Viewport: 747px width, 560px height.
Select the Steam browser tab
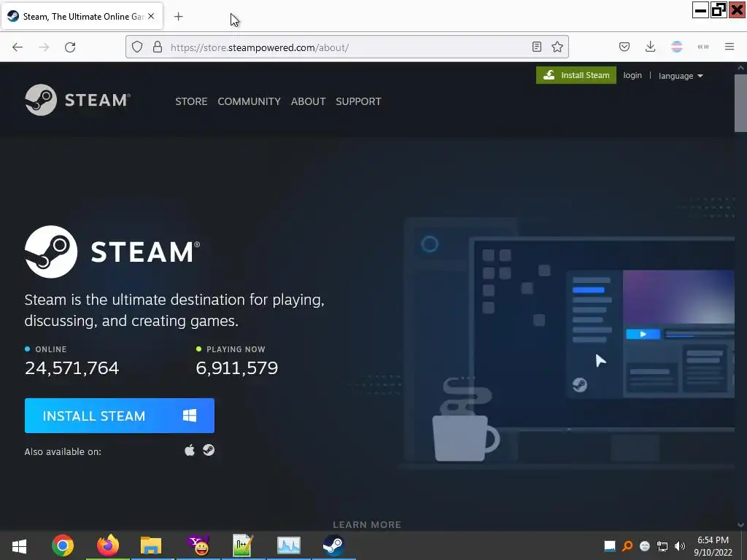82,16
